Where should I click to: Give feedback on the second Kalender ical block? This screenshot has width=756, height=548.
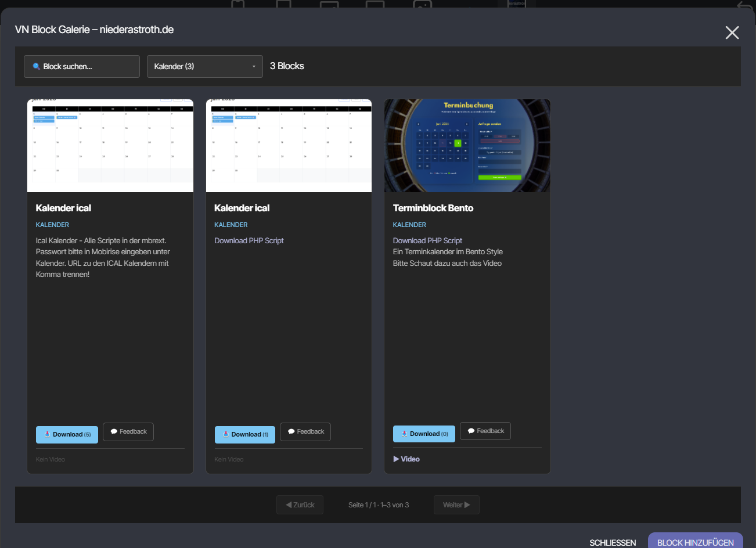point(305,431)
